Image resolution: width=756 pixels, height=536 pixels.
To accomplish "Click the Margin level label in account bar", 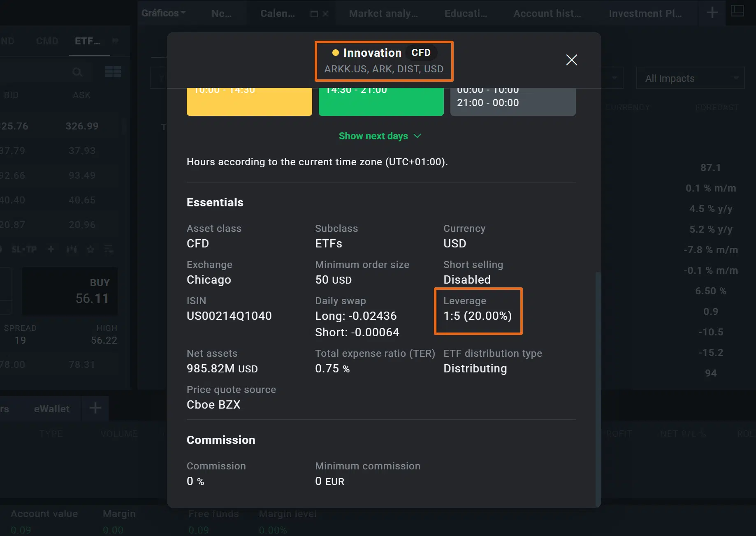I will click(x=288, y=514).
